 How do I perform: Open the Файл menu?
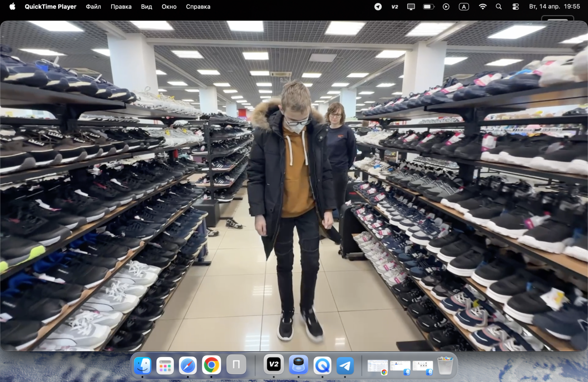click(93, 7)
